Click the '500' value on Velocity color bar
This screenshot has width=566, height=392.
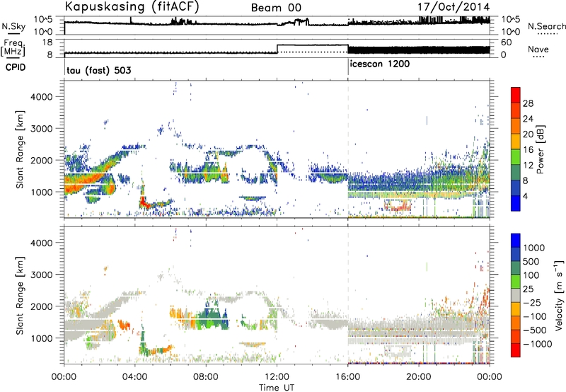(x=532, y=262)
